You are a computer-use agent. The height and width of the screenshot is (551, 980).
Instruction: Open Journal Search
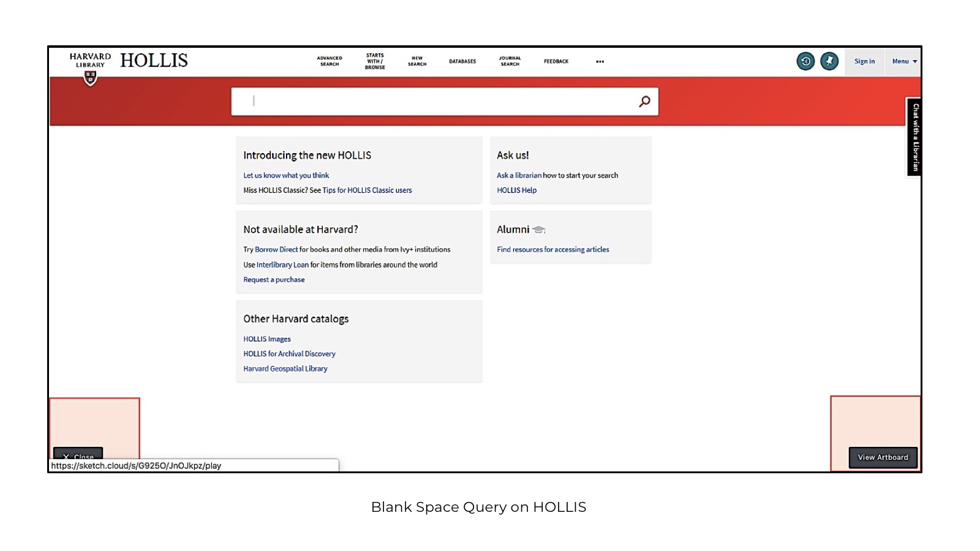point(510,61)
